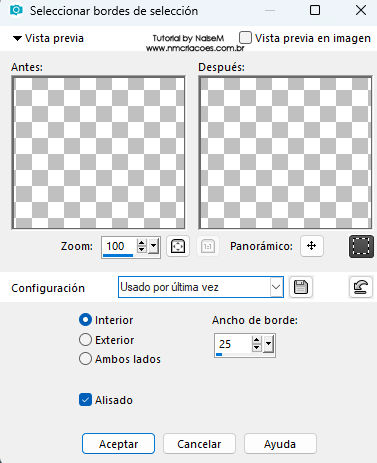Increase Zoom value with up arrow

click(142, 243)
